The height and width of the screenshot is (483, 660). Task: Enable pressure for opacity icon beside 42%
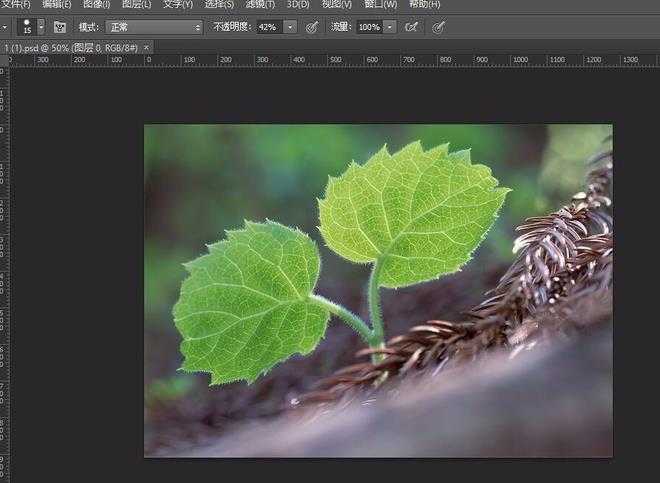pyautogui.click(x=312, y=27)
